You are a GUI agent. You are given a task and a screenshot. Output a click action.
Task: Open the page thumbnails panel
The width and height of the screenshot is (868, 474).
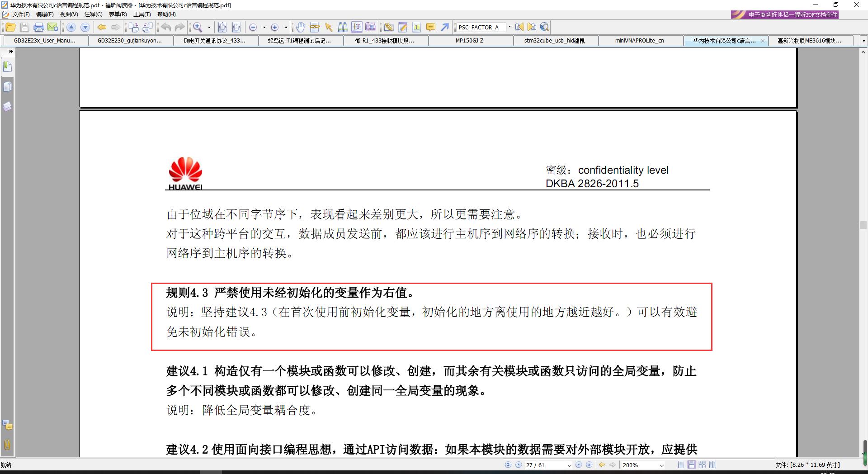click(x=7, y=87)
